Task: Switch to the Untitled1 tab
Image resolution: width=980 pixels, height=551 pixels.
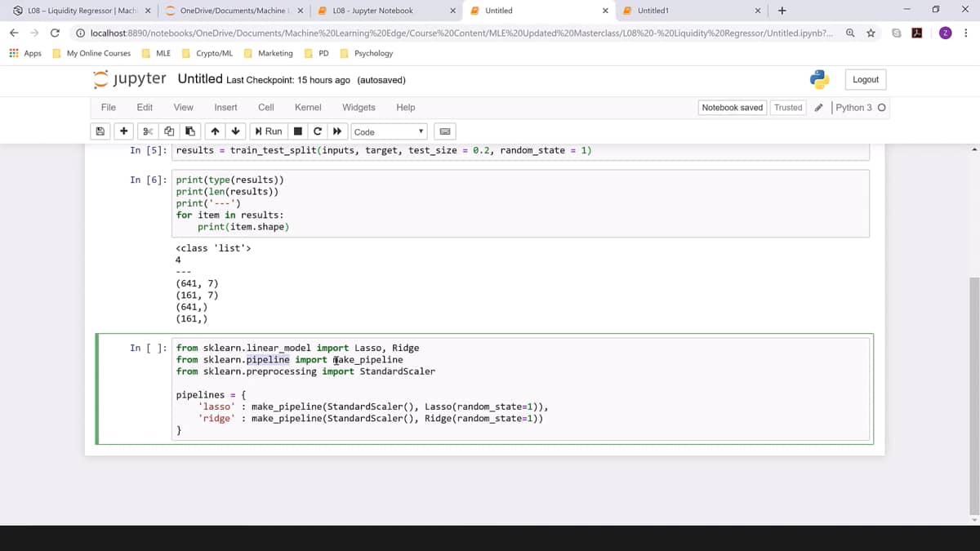Action: click(x=691, y=11)
